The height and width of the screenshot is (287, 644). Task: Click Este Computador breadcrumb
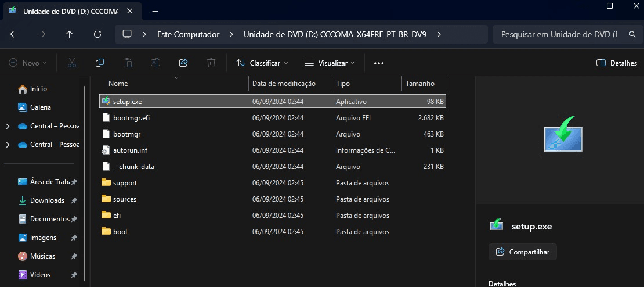(188, 34)
